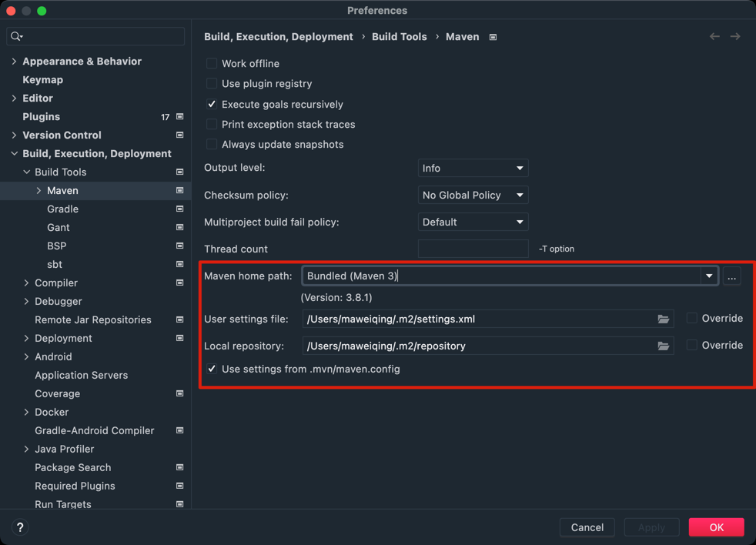Click the search magnifier in settings search box

click(x=15, y=36)
